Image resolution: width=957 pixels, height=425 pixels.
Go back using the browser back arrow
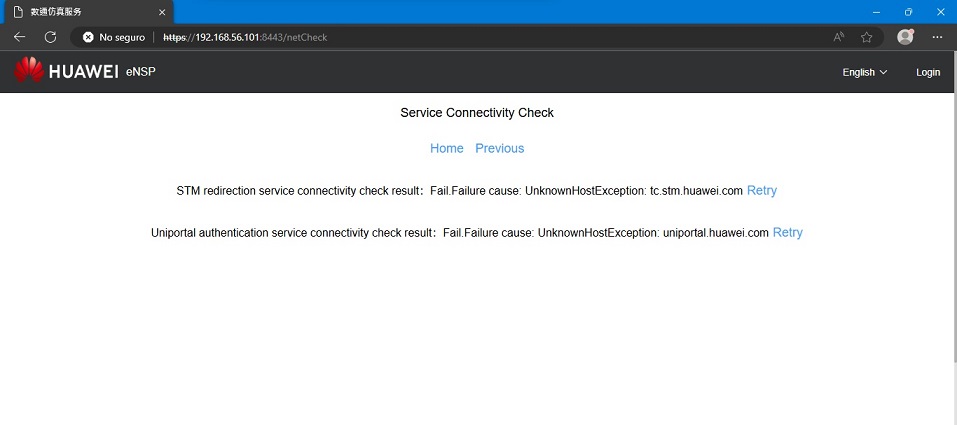[x=19, y=37]
